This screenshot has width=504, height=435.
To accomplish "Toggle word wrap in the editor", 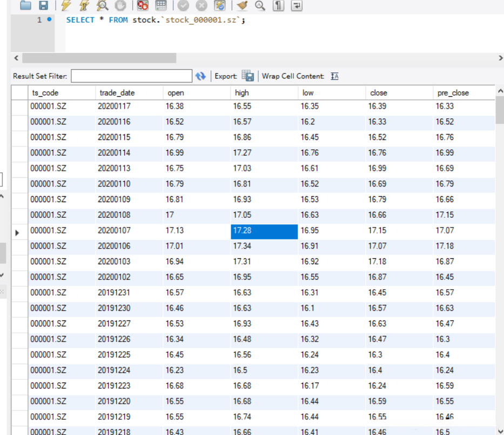I will click(297, 5).
